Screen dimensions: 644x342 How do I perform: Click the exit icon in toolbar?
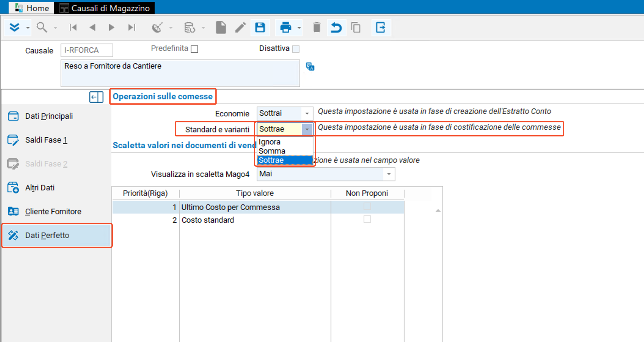click(x=381, y=28)
